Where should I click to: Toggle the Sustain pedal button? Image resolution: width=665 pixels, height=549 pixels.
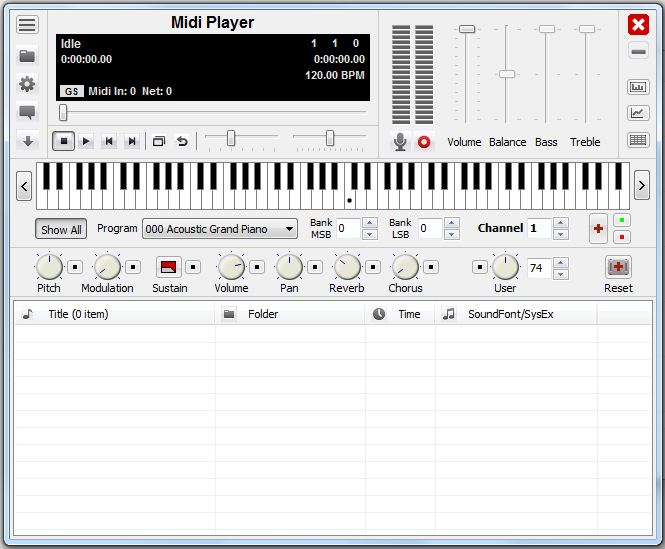168,267
